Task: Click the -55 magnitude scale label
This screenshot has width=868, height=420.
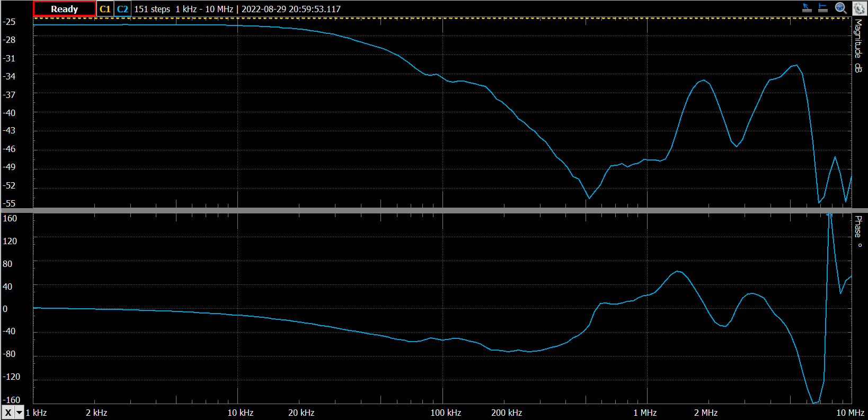Action: 9,203
